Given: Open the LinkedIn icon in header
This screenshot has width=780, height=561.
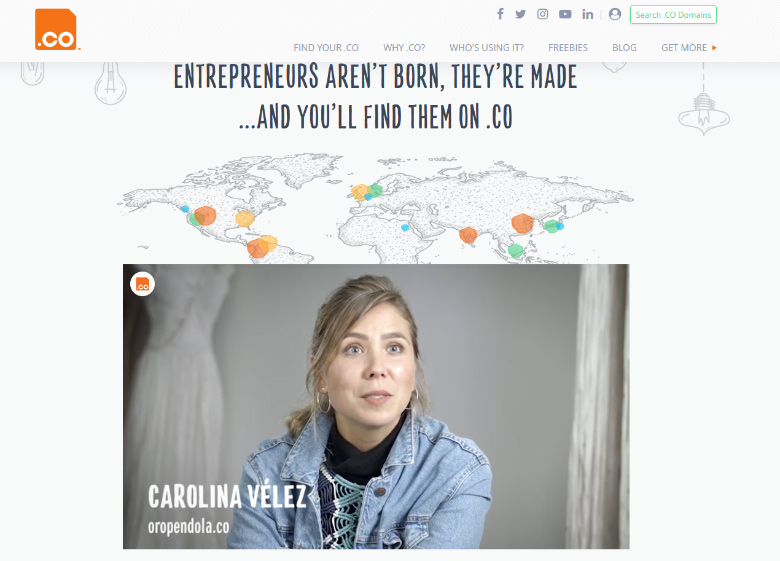Looking at the screenshot, I should pos(587,14).
